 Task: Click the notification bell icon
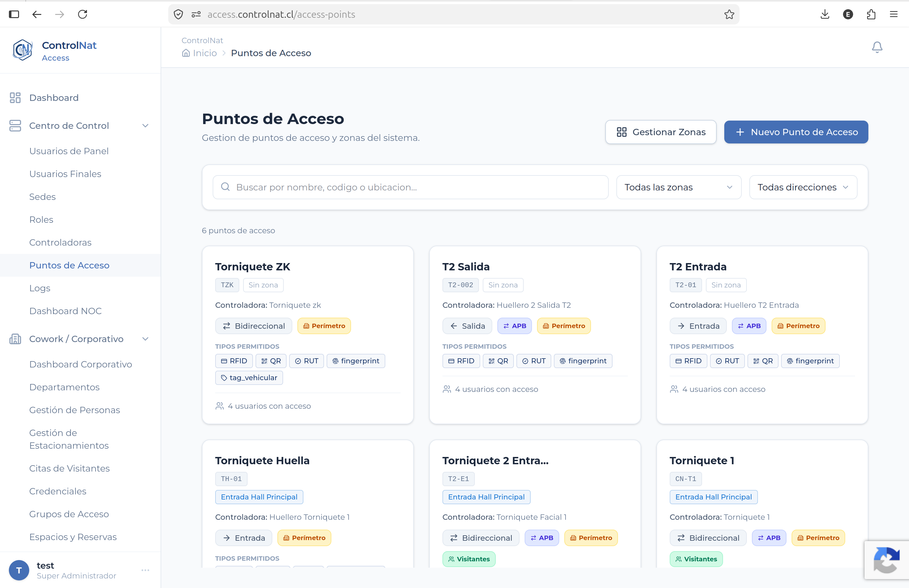(x=877, y=47)
